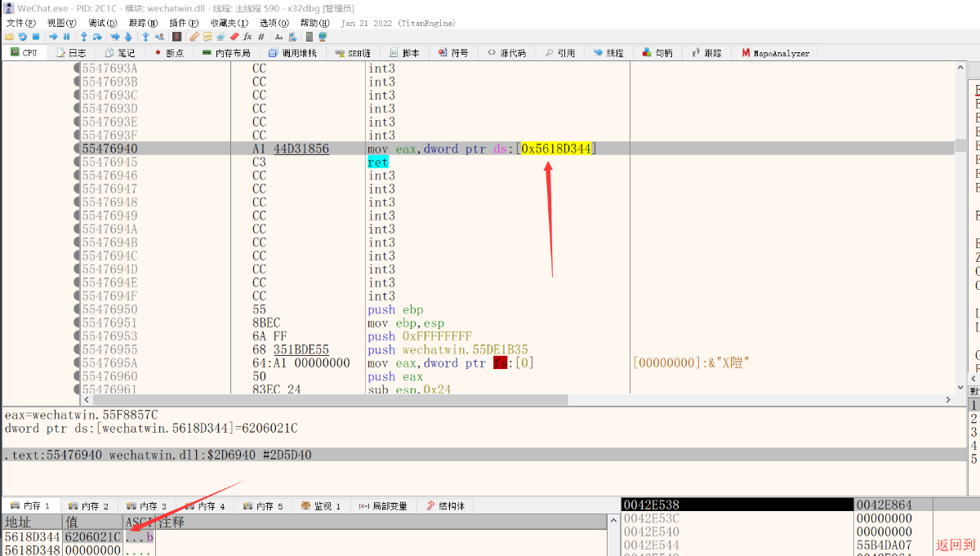Click the 地址 column header in dump
Image resolution: width=980 pixels, height=556 pixels.
[x=32, y=522]
